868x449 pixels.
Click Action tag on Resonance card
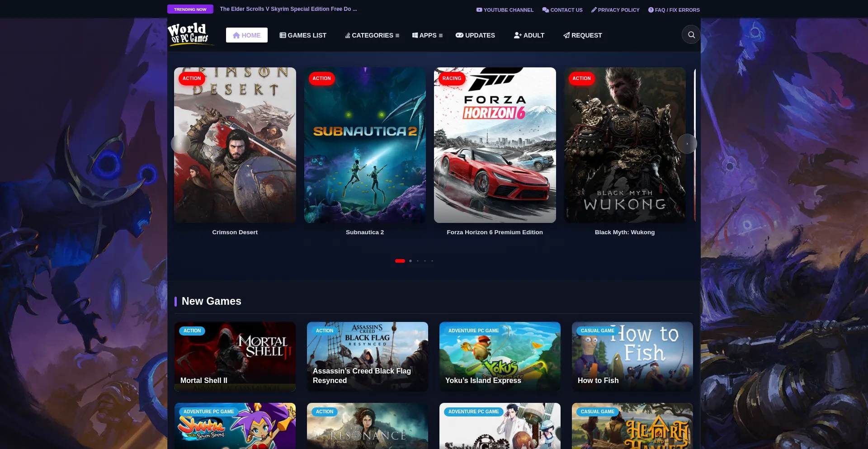click(x=325, y=412)
